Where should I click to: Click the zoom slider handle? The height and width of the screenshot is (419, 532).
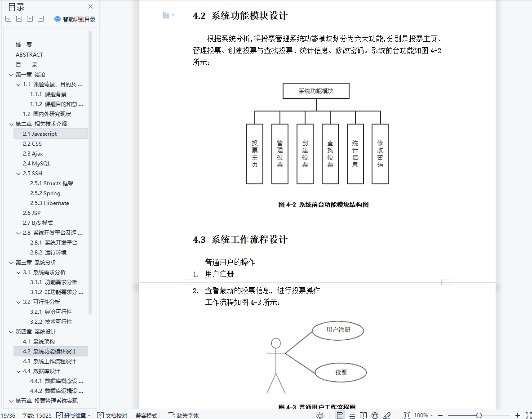point(479,415)
